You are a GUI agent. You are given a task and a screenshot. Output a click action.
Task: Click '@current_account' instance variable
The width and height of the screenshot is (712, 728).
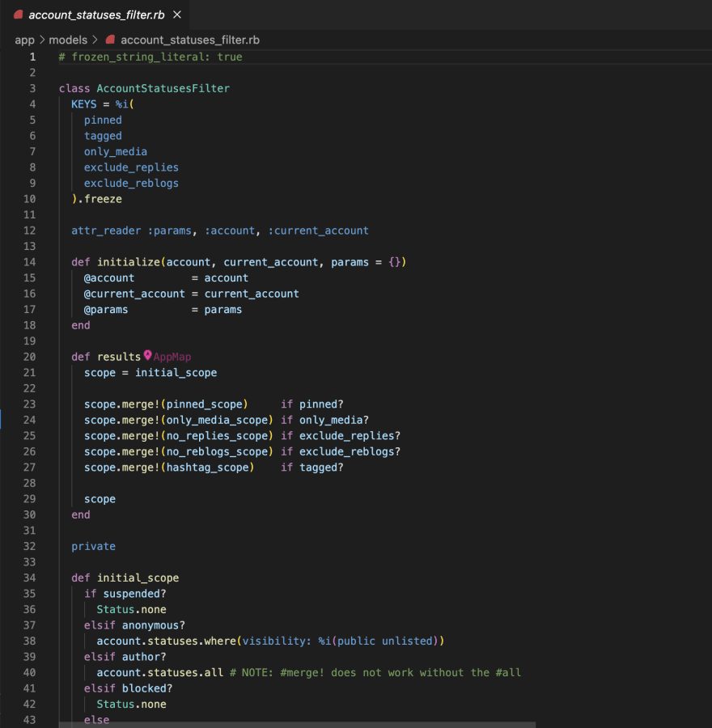(x=134, y=294)
